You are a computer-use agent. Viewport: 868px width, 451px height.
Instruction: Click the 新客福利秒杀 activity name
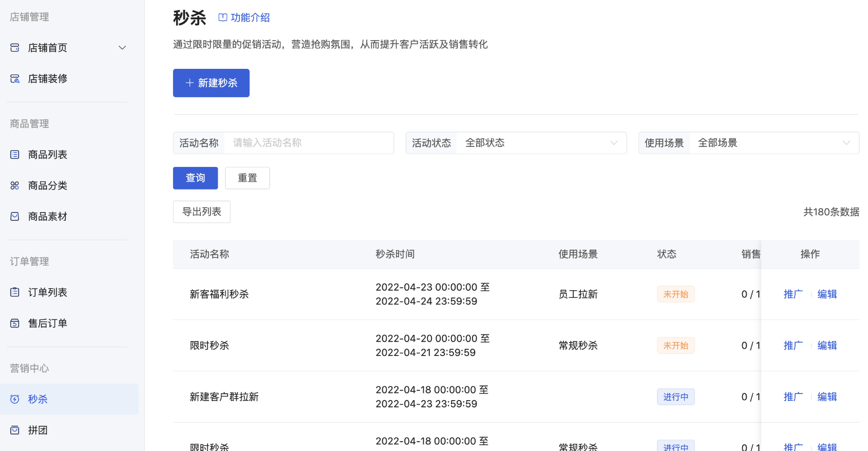[x=219, y=294]
